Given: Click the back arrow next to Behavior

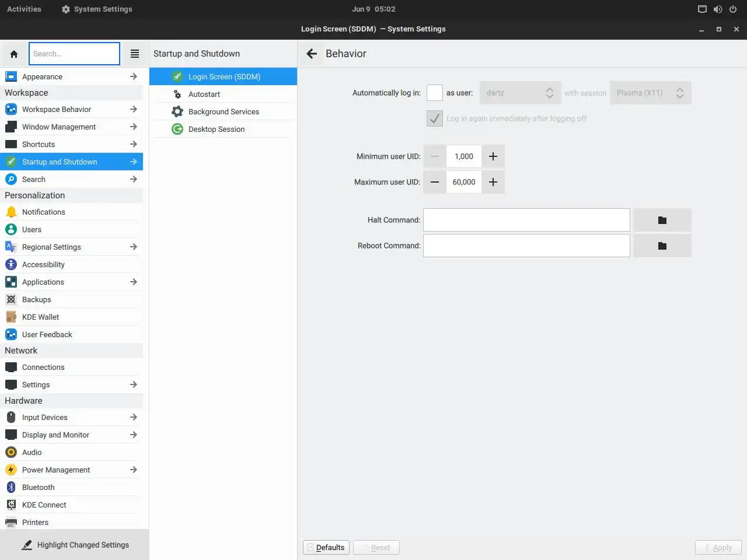Looking at the screenshot, I should [x=312, y=54].
